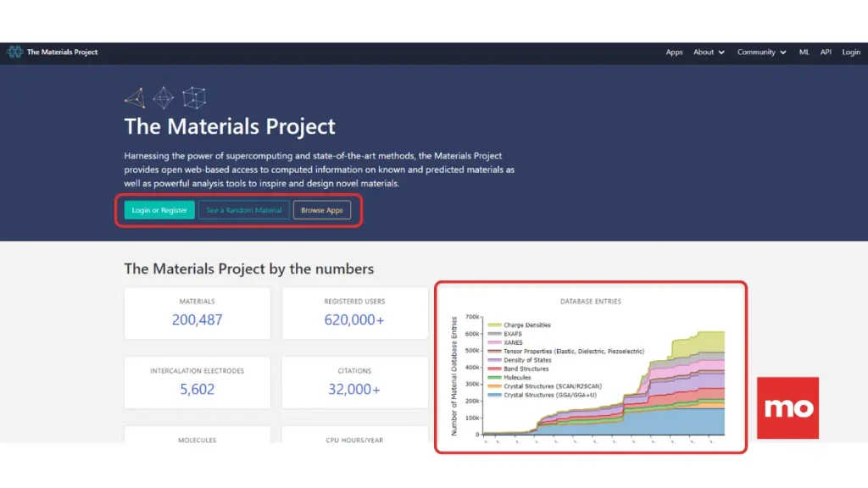Click the tetrahedron crystal icon

click(135, 97)
